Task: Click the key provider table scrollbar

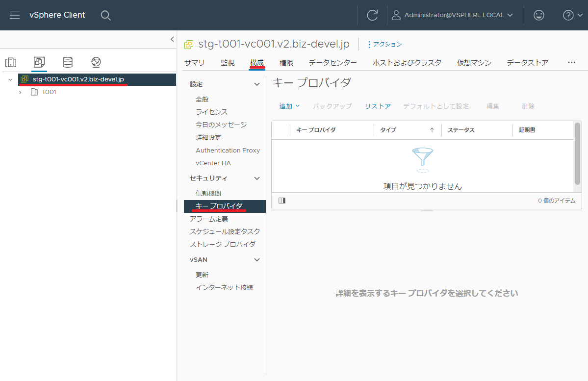Action: 578,153
